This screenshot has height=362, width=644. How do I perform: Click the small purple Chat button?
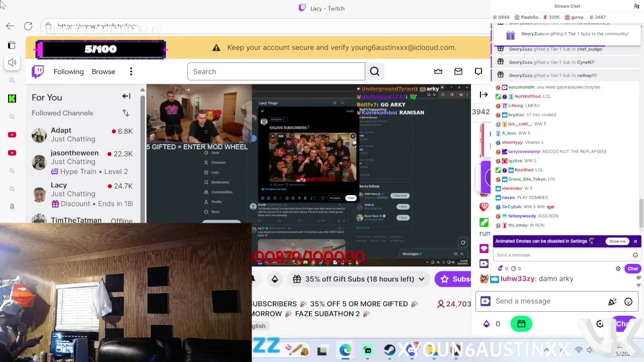pyautogui.click(x=632, y=268)
